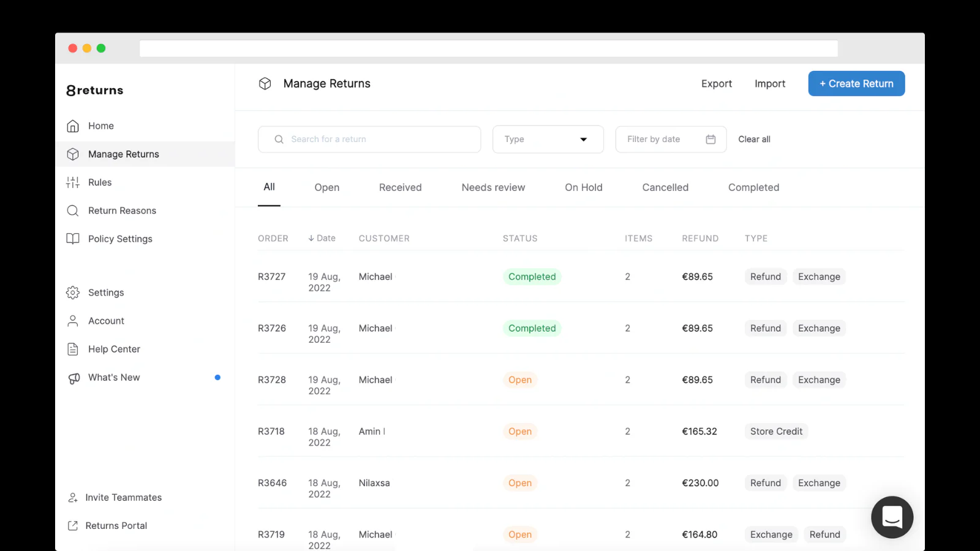Click the Exchange tag on R3646
Viewport: 980px width, 551px height.
point(819,483)
